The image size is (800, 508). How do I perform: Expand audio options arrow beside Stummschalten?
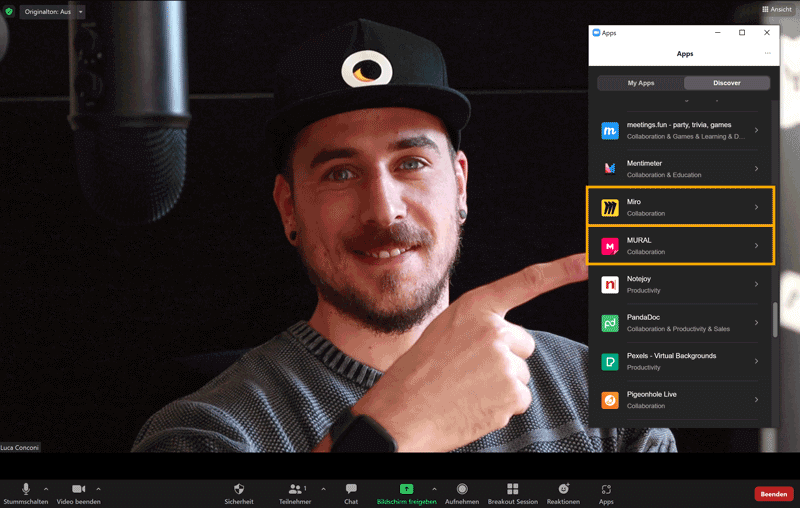[46, 489]
